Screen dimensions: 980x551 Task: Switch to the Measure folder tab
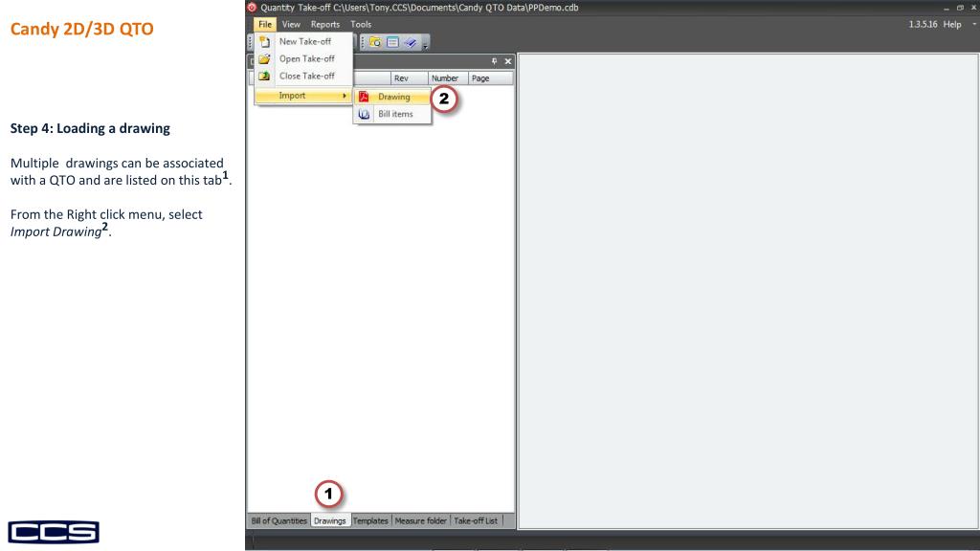[421, 520]
